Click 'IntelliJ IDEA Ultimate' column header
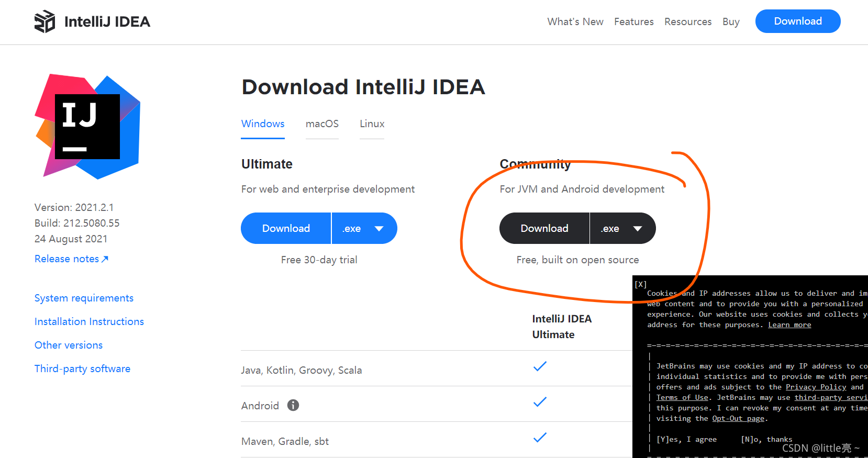 [562, 327]
